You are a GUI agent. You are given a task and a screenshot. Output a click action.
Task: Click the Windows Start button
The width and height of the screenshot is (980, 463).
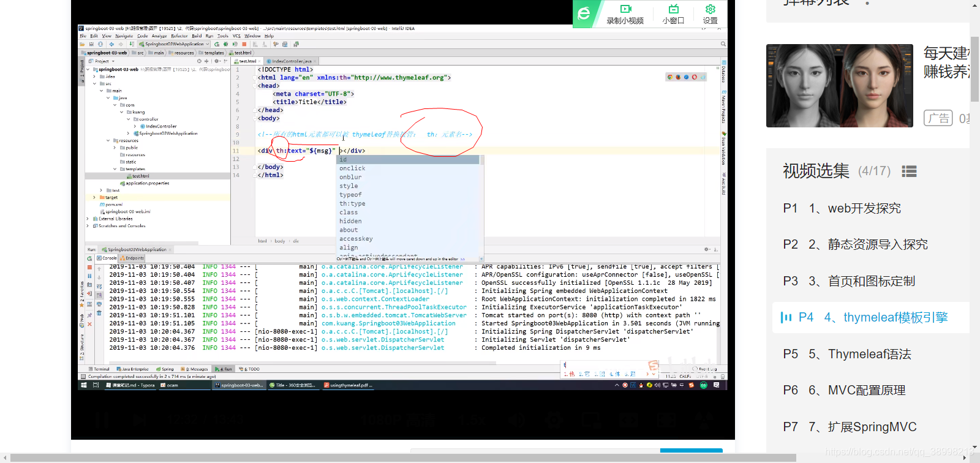(x=84, y=385)
